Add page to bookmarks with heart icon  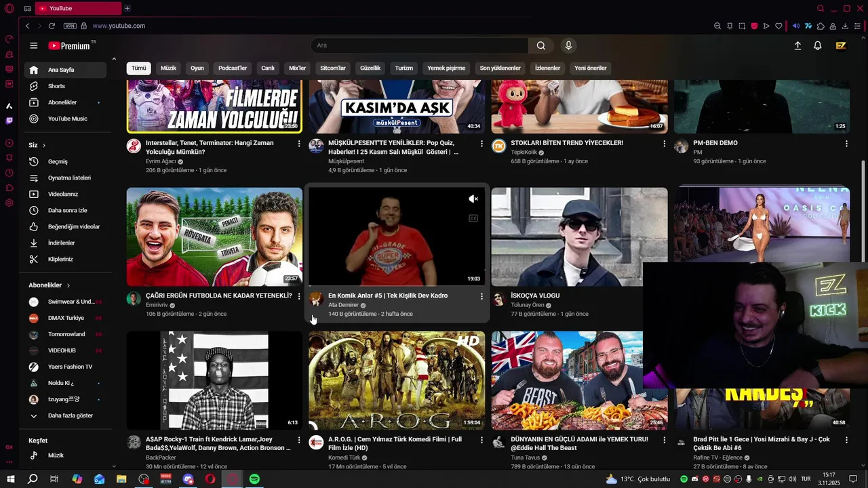click(778, 26)
